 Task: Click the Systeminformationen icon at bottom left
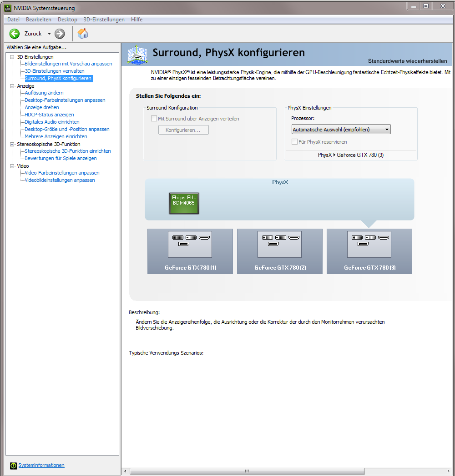point(13,466)
